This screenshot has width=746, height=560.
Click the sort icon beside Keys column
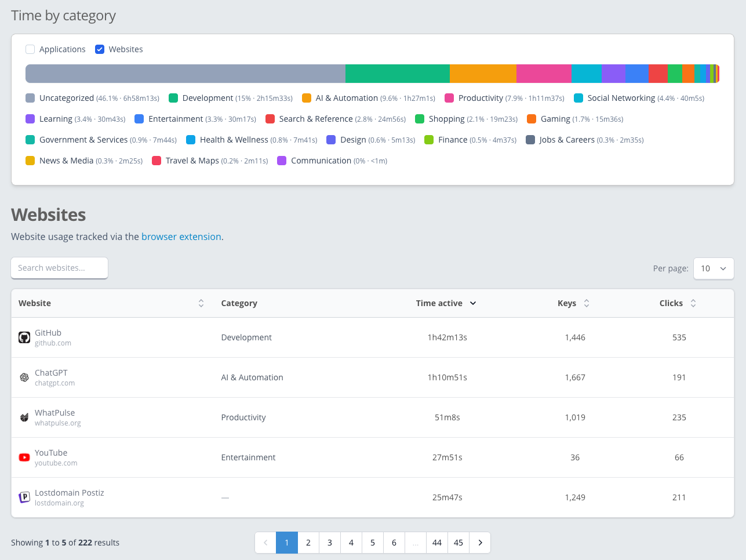pos(587,303)
